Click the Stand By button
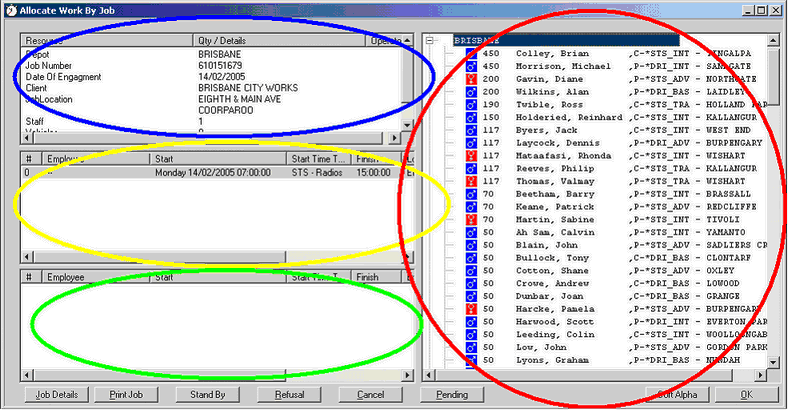Viewport: 788px width, 410px height. point(206,395)
